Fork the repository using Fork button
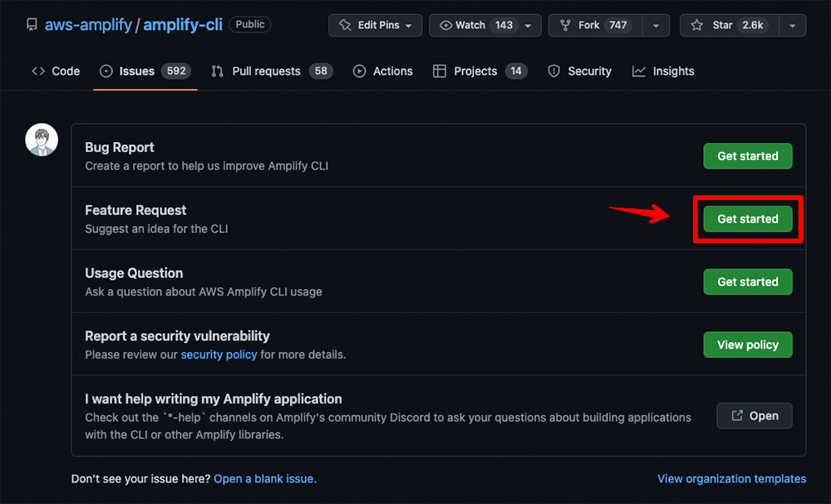The width and height of the screenshot is (831, 504). 596,26
